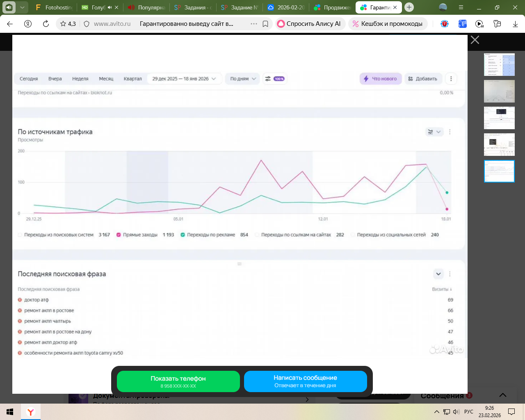Screen dimensions: 525x420
Task: Bookmark this page with the bookmark icon
Action: coord(265,24)
